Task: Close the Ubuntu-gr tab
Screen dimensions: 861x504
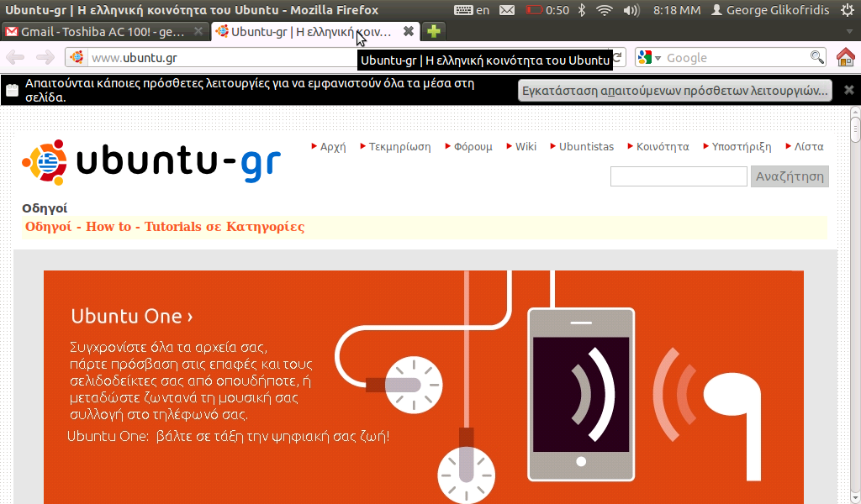Action: 409,31
